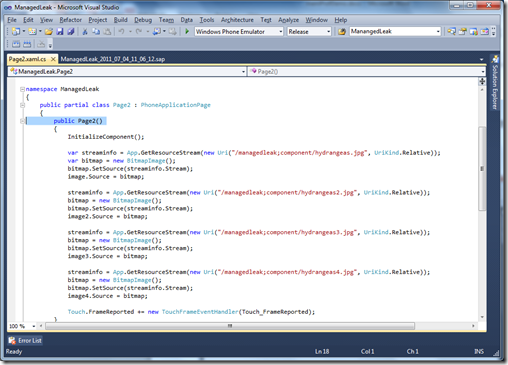Open the Analyze menu
Image resolution: width=508 pixels, height=365 pixels.
coord(289,20)
